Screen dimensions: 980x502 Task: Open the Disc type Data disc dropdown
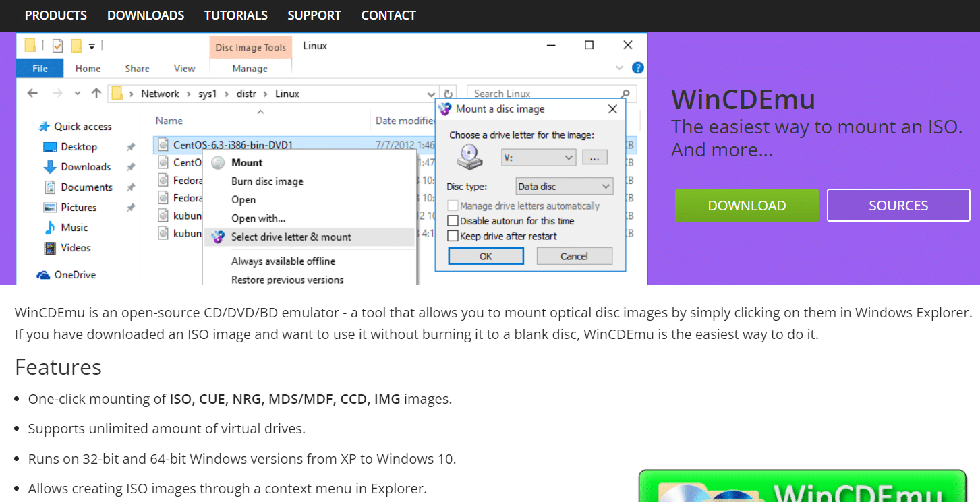(x=564, y=186)
